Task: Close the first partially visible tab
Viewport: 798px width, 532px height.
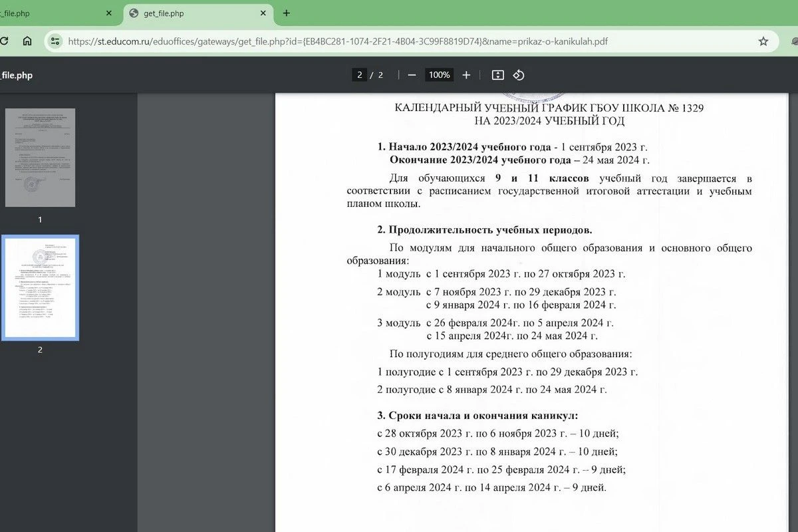Action: 109,13
